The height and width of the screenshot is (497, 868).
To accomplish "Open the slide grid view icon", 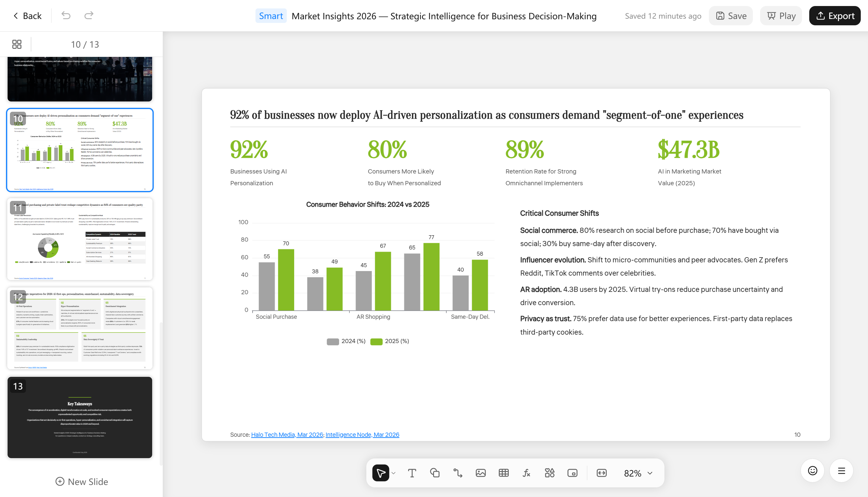I will (x=17, y=44).
